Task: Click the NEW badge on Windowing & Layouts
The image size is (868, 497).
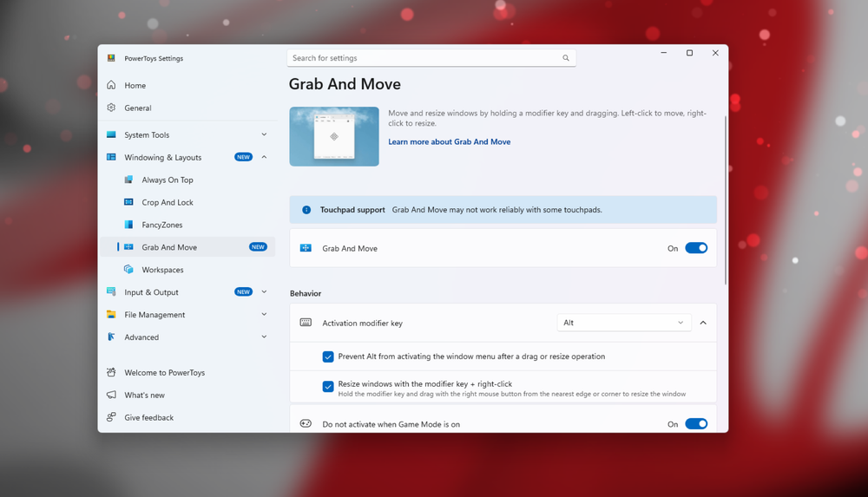Action: tap(244, 157)
